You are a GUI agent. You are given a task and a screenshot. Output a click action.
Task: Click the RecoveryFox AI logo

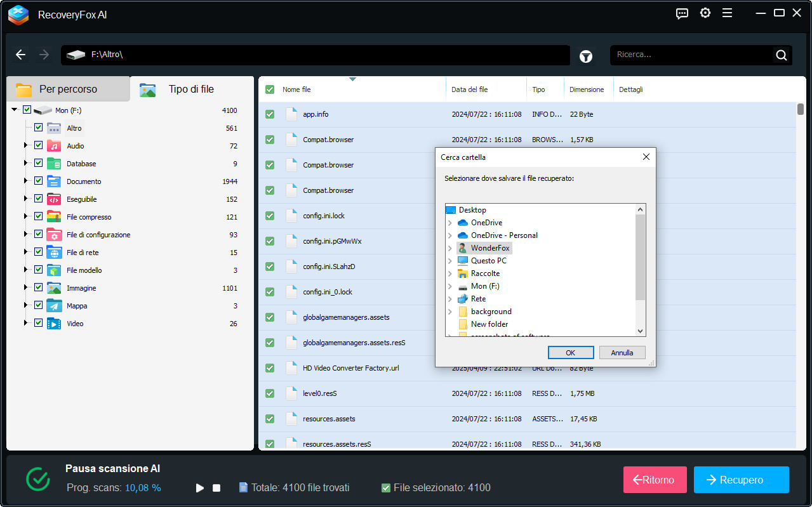[18, 15]
